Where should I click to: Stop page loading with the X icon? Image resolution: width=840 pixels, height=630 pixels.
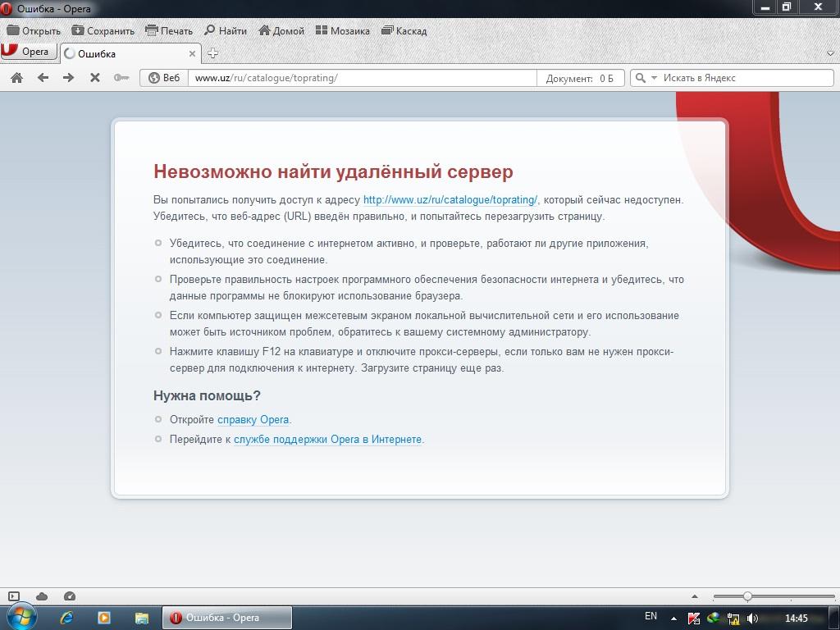94,78
